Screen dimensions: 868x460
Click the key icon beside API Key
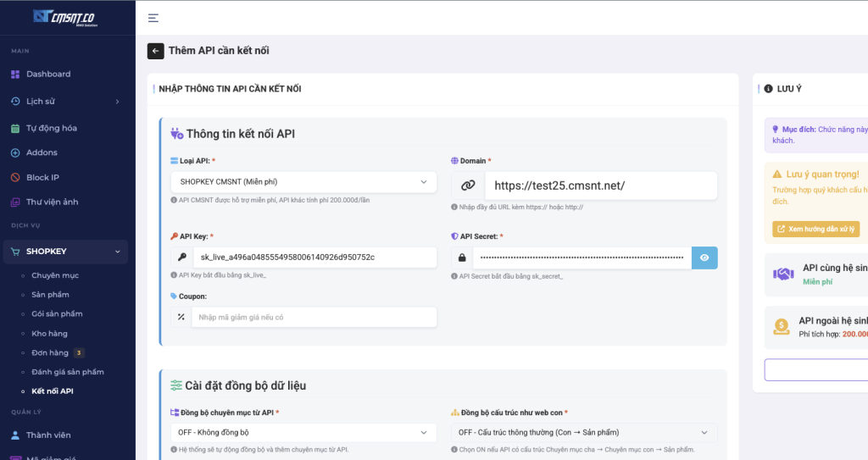181,258
